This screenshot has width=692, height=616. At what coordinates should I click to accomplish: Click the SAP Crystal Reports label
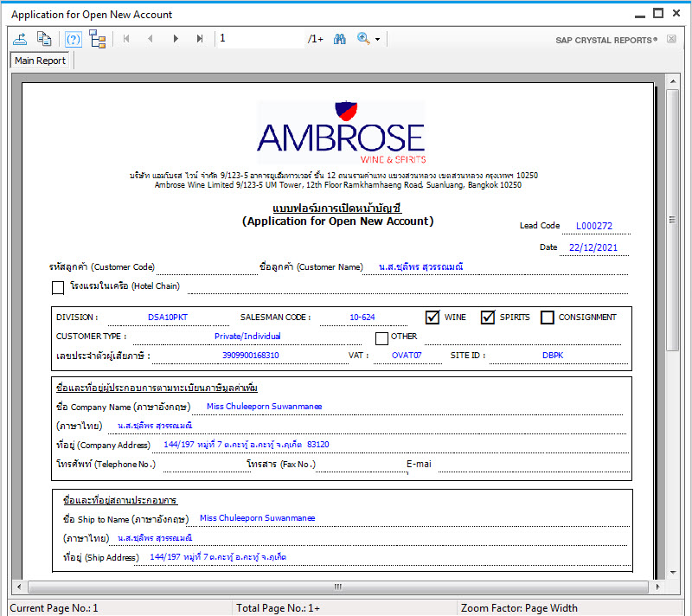606,40
